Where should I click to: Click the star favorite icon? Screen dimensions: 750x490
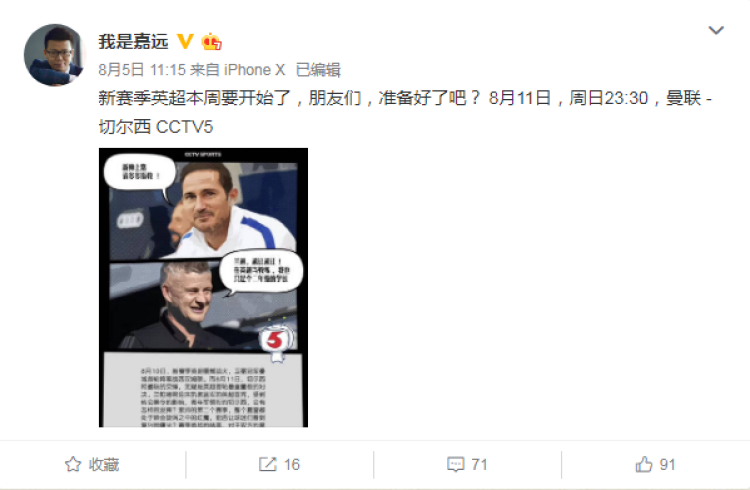[x=73, y=464]
